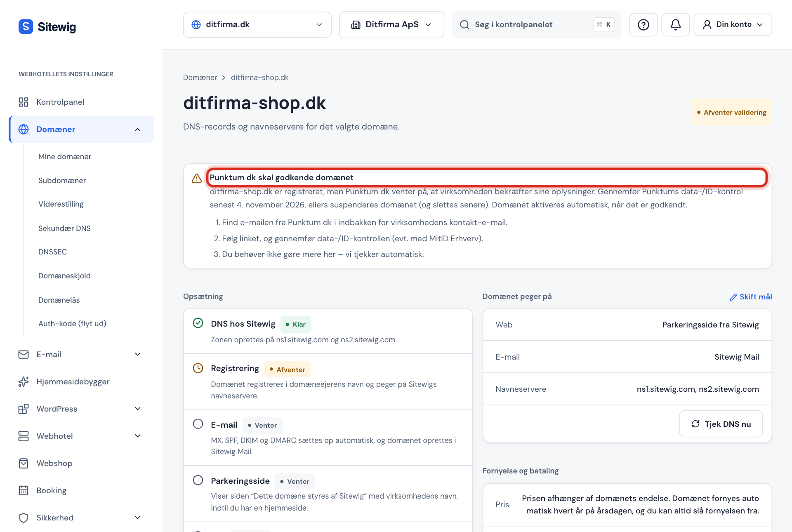The height and width of the screenshot is (532, 792).
Task: Click the warning triangle icon in alert
Action: [197, 178]
